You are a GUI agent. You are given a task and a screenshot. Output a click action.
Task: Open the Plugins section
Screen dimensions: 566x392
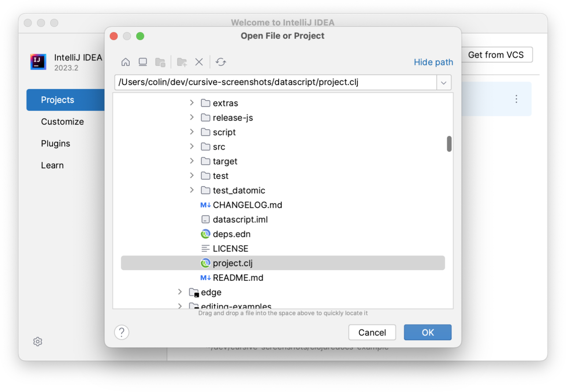pos(56,143)
